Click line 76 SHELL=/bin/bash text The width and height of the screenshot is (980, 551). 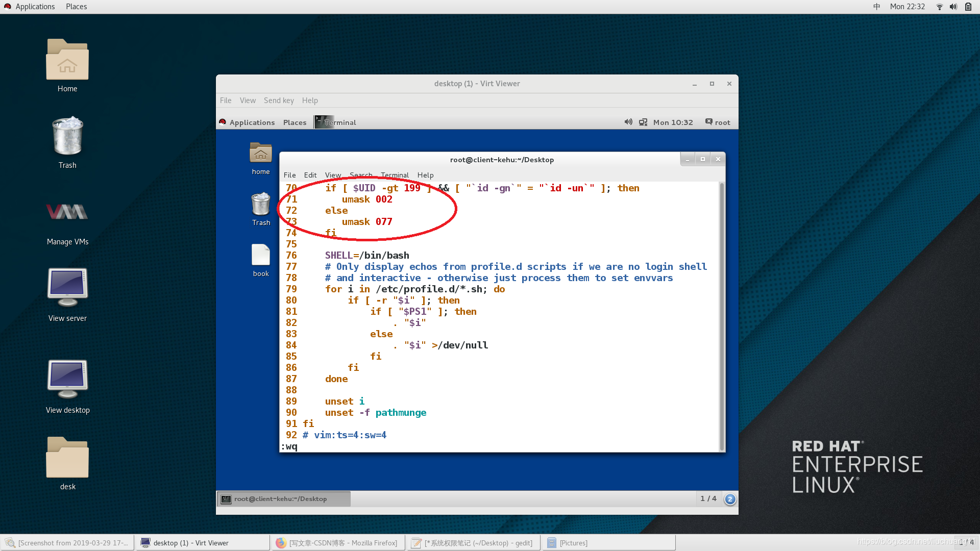(367, 256)
